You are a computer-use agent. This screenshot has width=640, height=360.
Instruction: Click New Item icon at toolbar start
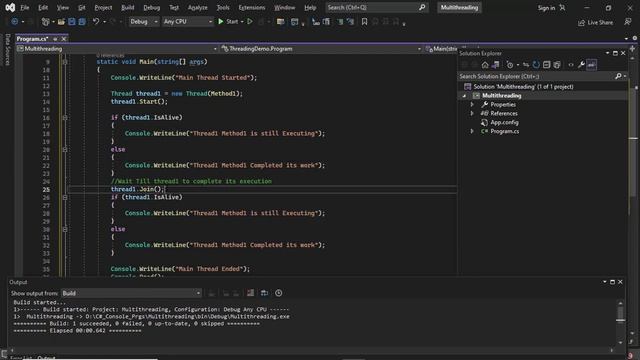click(x=46, y=22)
